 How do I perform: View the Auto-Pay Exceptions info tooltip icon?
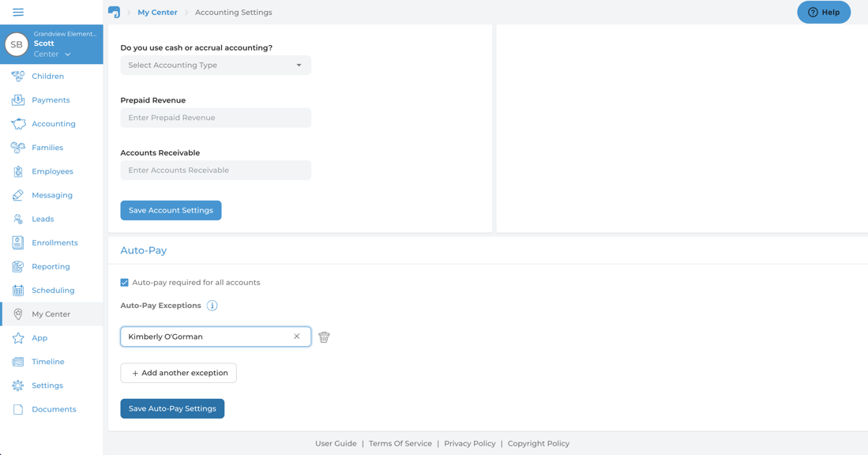coord(212,306)
